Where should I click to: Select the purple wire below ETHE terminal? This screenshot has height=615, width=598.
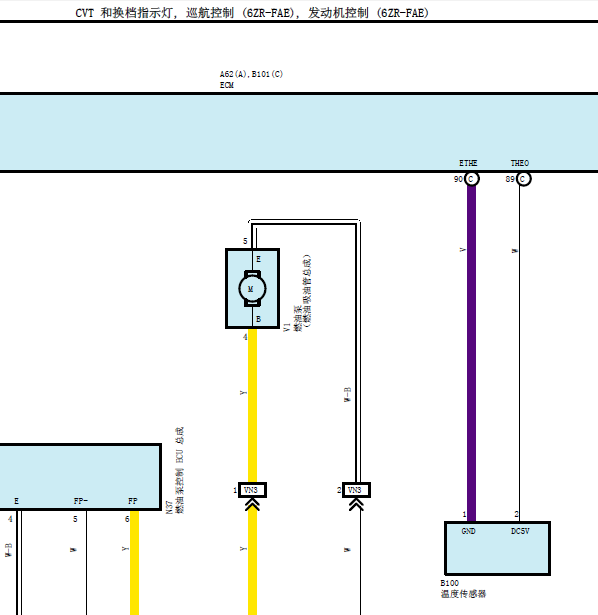[471, 354]
